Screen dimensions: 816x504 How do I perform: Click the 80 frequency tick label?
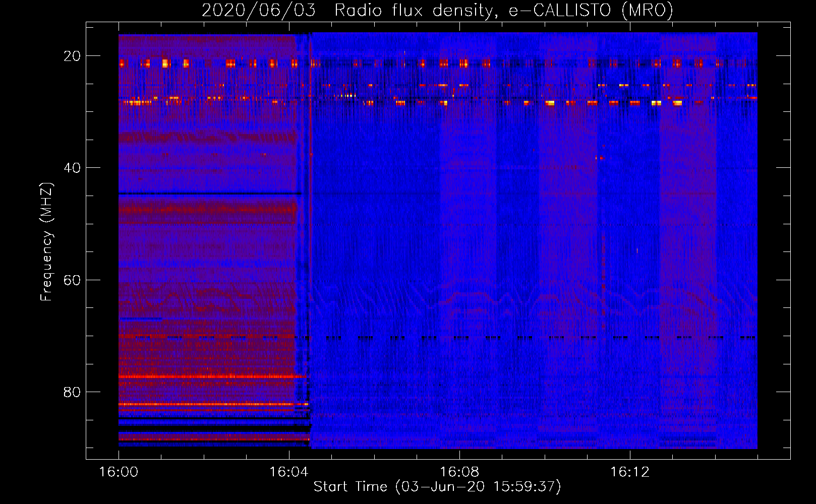point(72,392)
